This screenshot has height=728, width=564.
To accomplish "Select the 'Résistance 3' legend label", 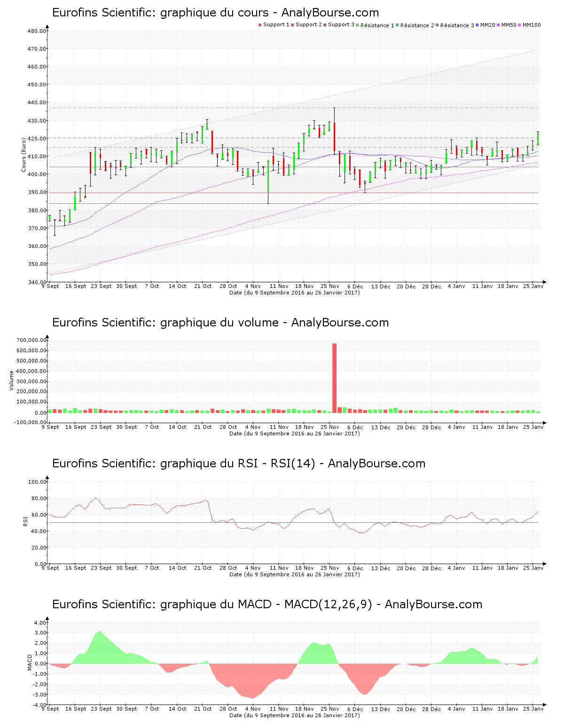I will pos(457,25).
